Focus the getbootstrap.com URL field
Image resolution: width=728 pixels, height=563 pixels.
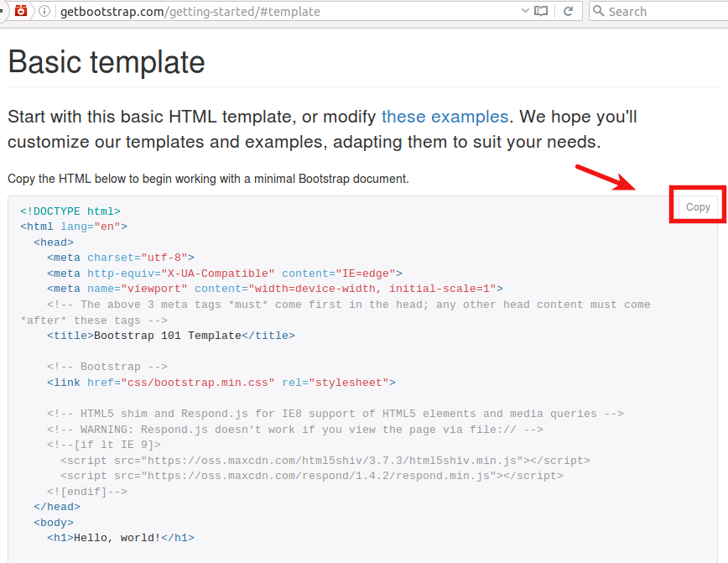point(252,12)
